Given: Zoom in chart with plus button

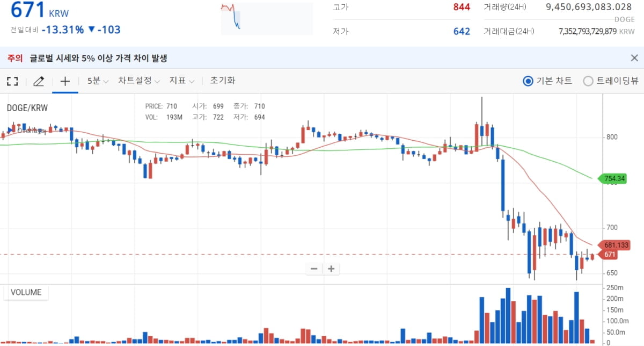Looking at the screenshot, I should tap(331, 269).
